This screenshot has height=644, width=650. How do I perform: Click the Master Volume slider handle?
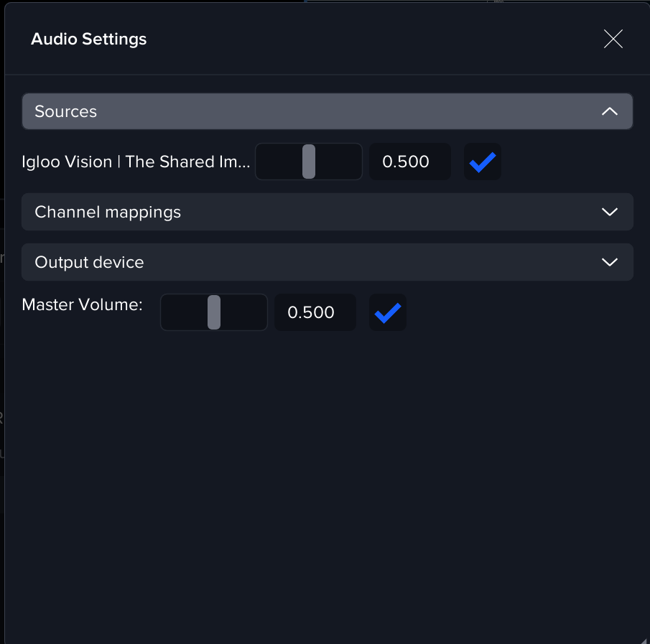(x=214, y=312)
